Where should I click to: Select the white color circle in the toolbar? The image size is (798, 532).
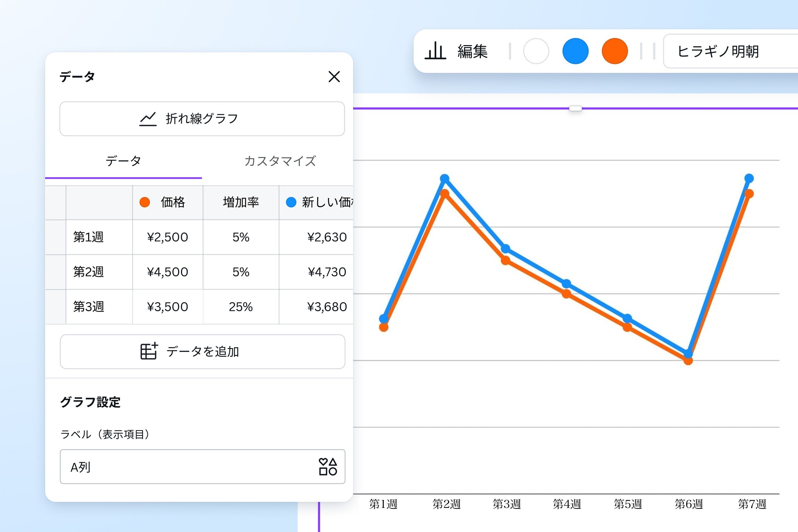535,51
